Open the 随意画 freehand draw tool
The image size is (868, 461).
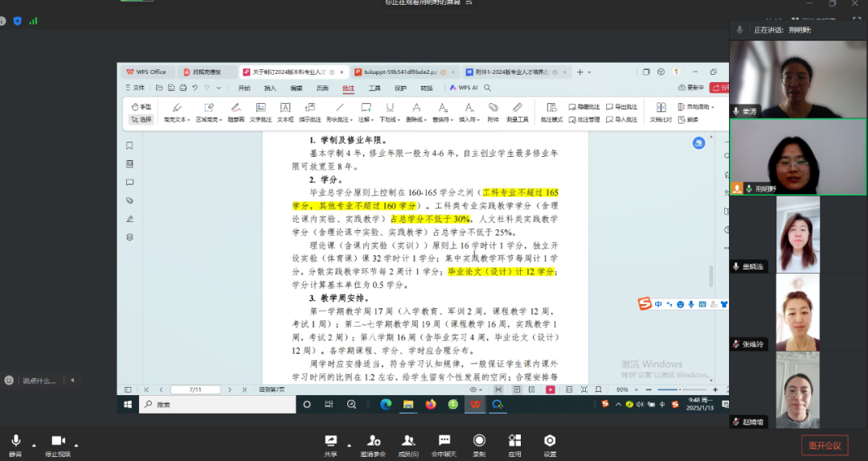tap(235, 111)
